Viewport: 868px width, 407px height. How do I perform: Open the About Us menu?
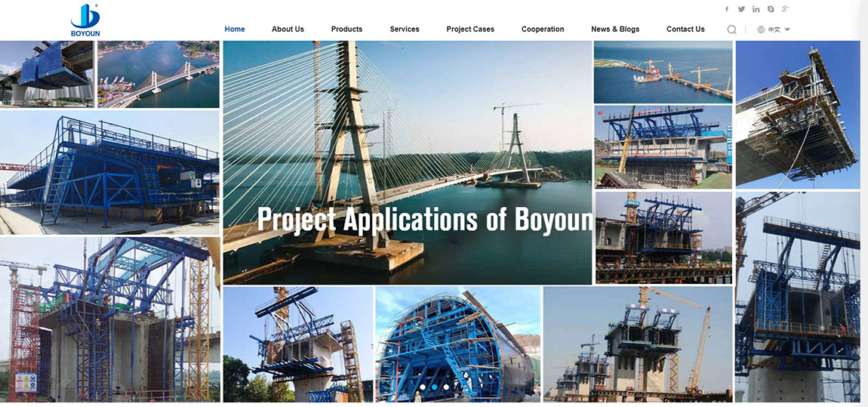(288, 29)
